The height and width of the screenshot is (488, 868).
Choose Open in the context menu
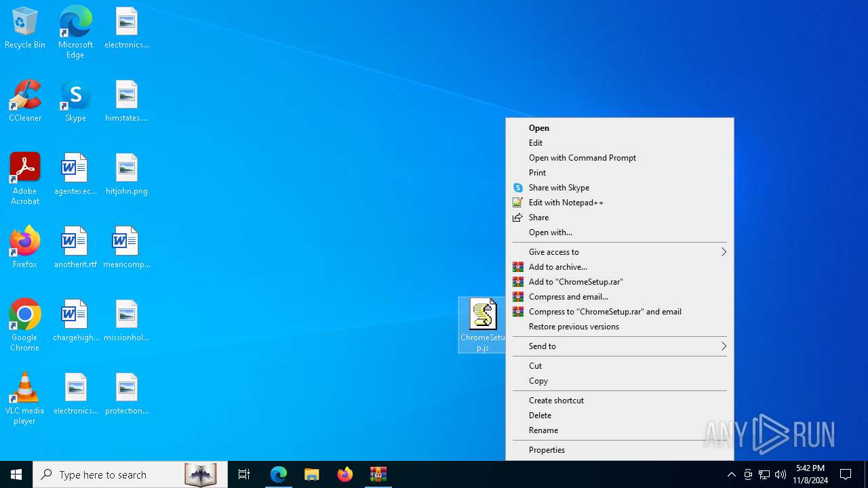point(620,128)
